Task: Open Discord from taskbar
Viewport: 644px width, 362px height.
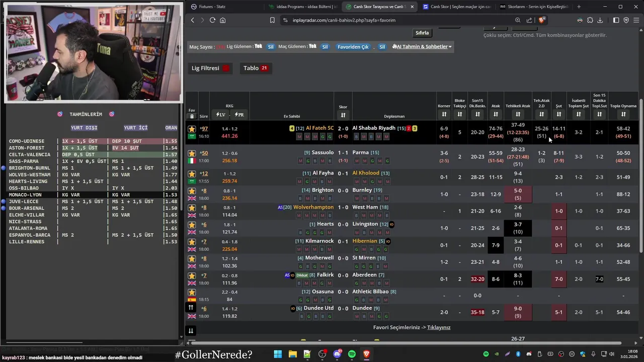Action: coord(337,354)
